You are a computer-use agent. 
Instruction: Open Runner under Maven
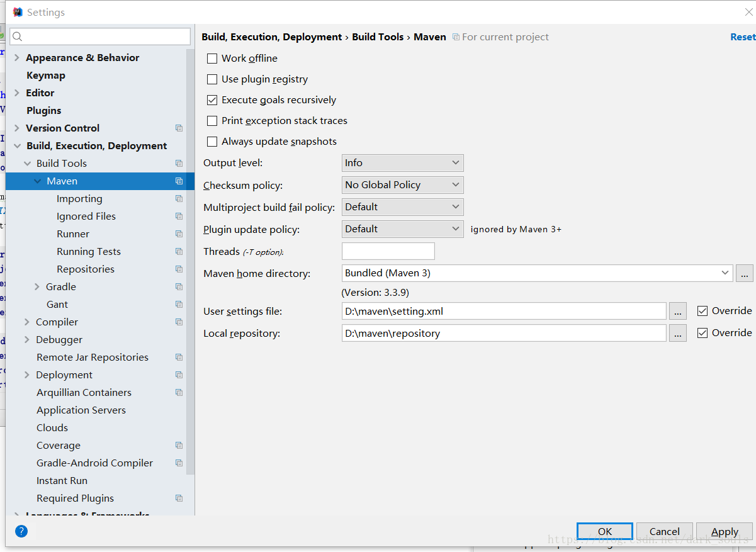click(73, 234)
